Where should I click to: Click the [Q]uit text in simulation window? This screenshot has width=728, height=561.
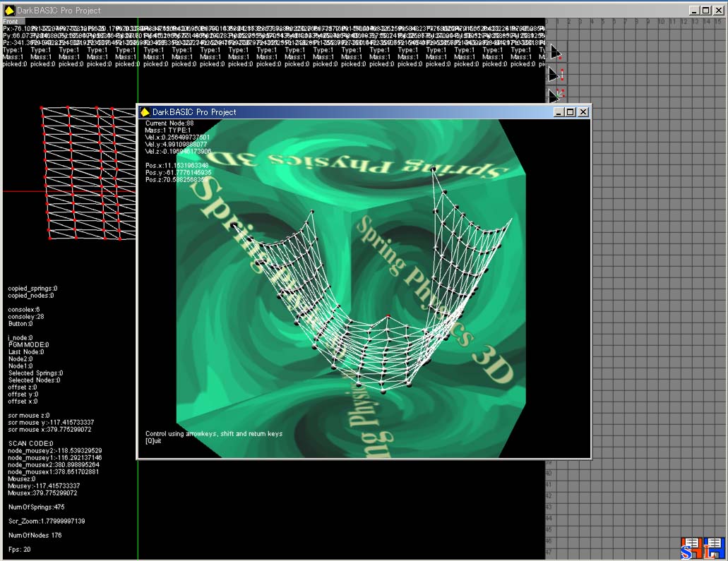(153, 441)
